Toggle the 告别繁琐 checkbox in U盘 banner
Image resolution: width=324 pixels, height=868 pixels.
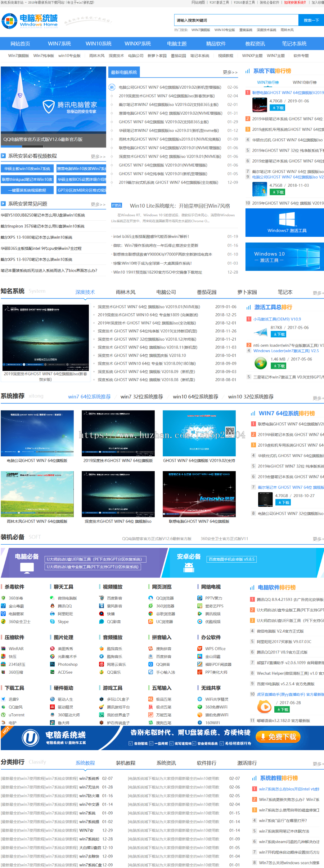[x=131, y=743]
